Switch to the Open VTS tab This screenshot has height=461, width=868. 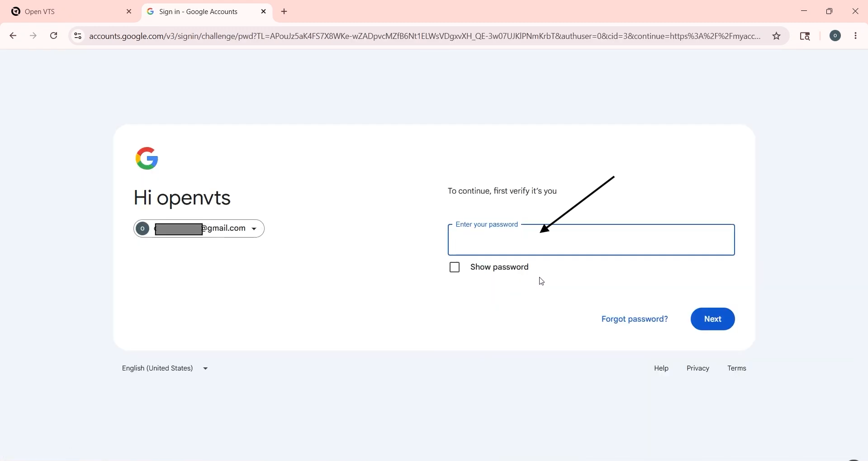pos(70,12)
